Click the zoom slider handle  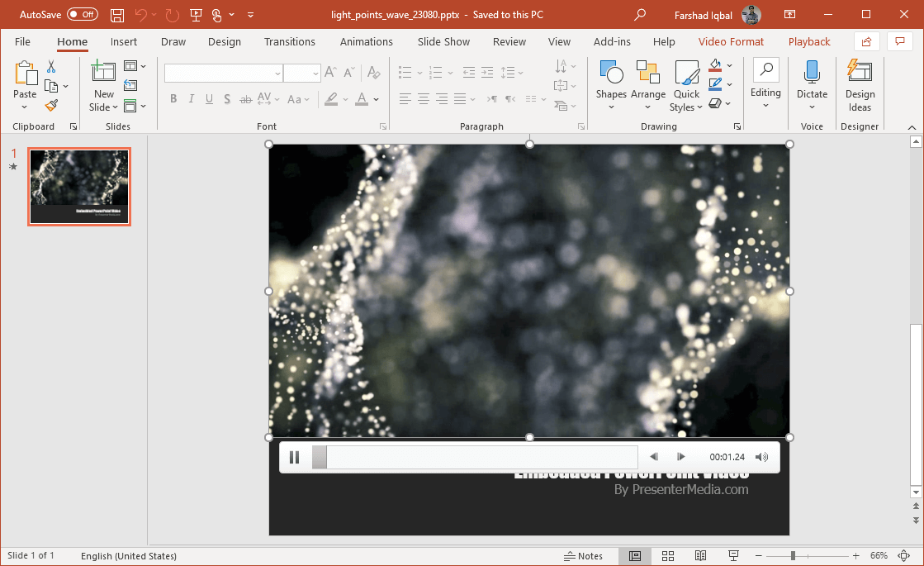coord(793,556)
